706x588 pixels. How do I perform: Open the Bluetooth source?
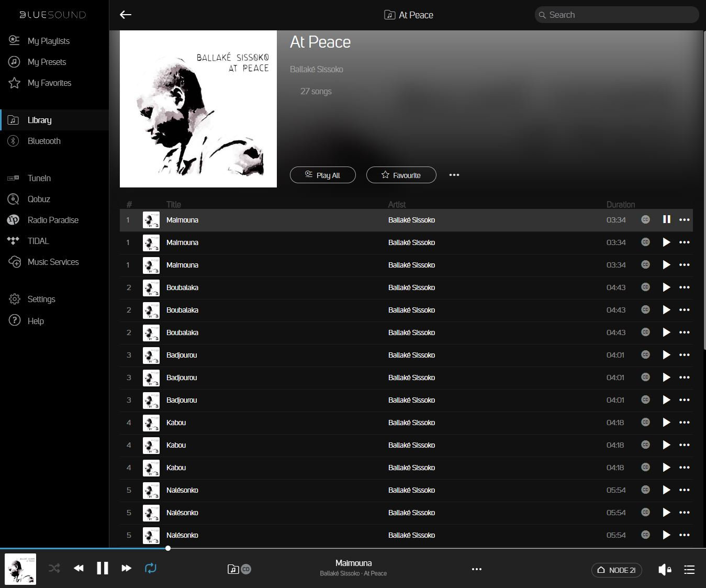(44, 141)
